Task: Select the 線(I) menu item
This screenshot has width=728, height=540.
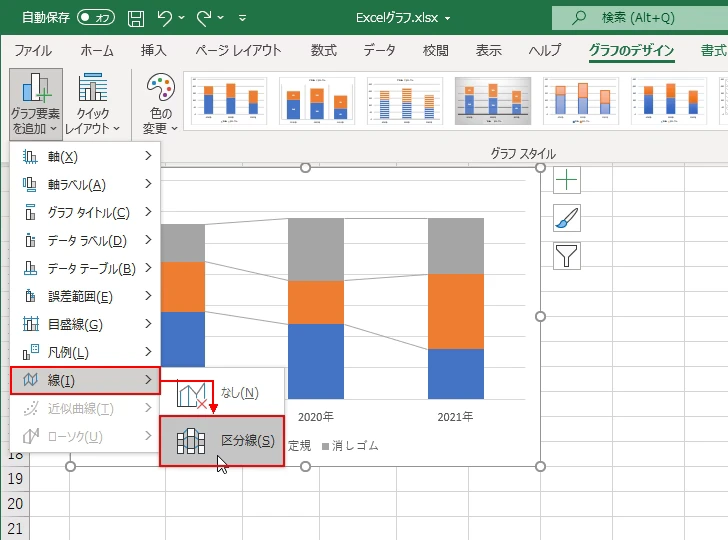Action: pyautogui.click(x=85, y=381)
